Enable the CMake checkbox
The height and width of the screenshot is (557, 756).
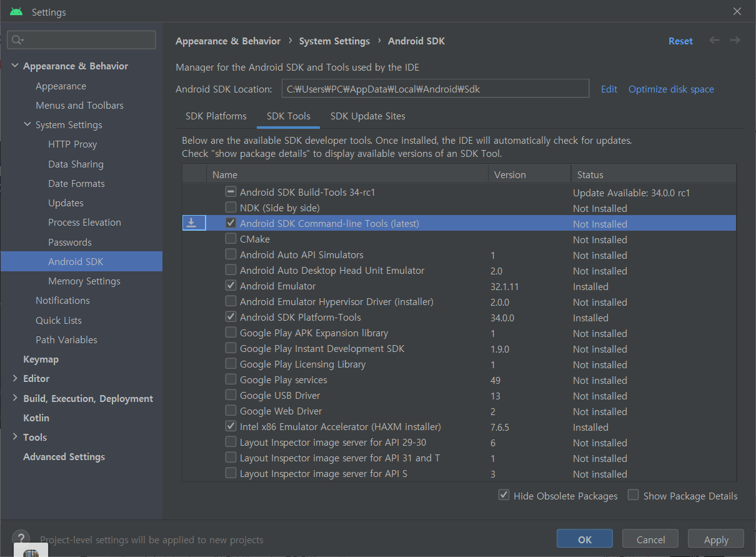point(231,239)
